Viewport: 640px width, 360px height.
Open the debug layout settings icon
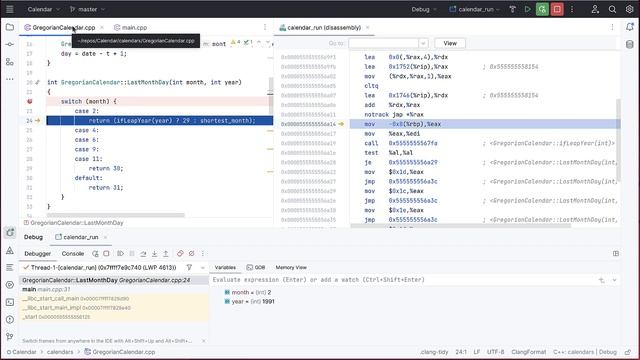(x=616, y=253)
